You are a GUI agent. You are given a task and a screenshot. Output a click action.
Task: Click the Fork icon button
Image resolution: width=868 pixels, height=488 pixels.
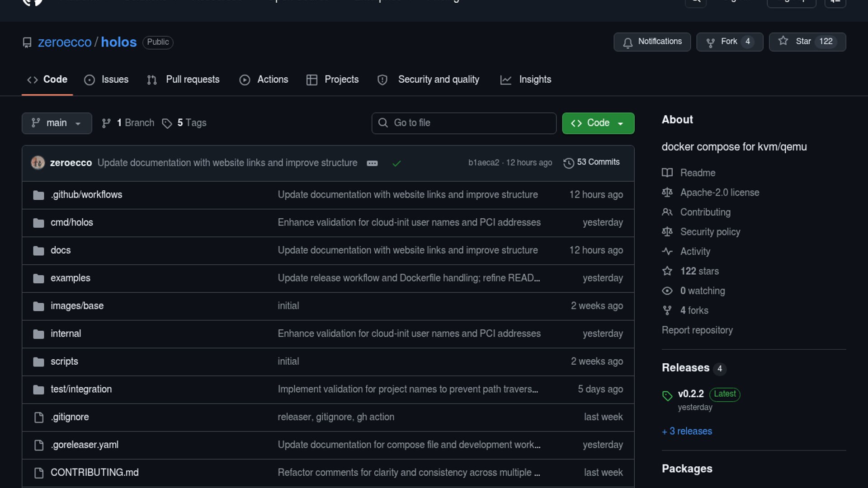(710, 42)
